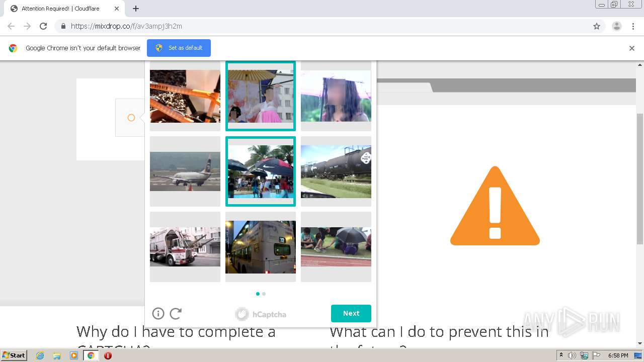Click the action center flag tray icon
The height and width of the screenshot is (362, 644).
coord(596,355)
